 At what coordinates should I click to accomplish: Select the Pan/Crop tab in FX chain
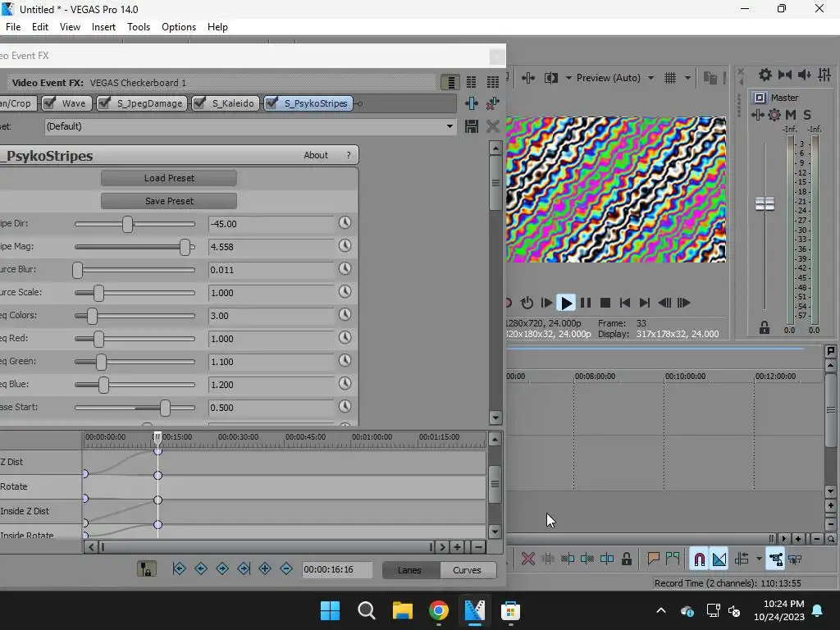click(x=18, y=103)
